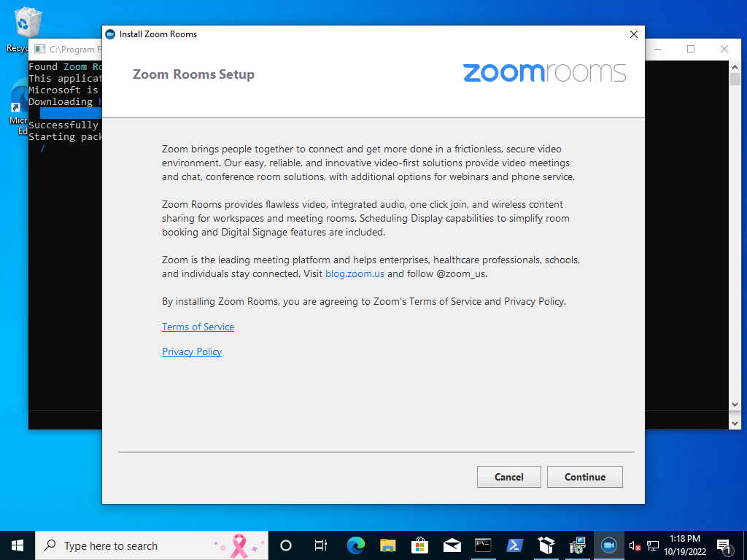Open the Start menu
This screenshot has width=747, height=560.
(x=16, y=545)
